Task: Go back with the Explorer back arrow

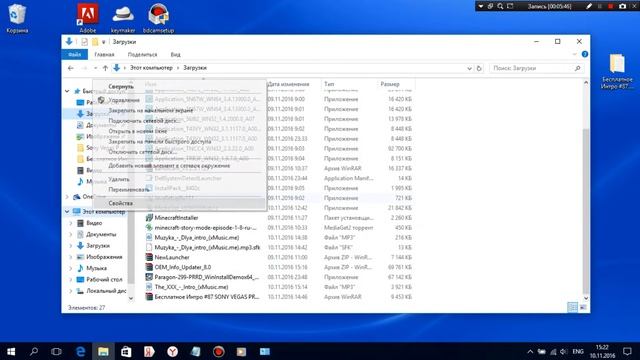Action: point(71,68)
